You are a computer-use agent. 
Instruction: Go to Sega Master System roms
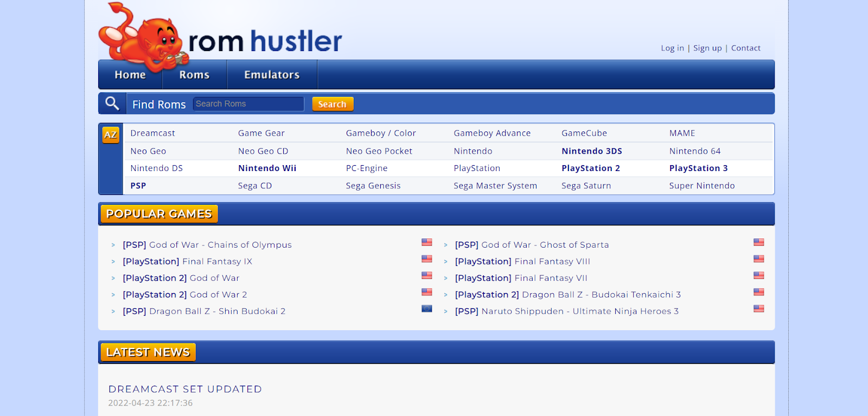495,186
